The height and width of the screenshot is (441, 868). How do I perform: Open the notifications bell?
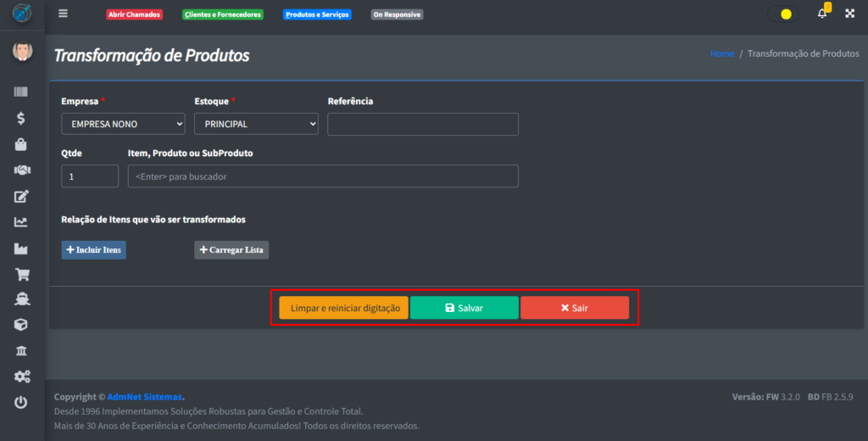[x=821, y=14]
